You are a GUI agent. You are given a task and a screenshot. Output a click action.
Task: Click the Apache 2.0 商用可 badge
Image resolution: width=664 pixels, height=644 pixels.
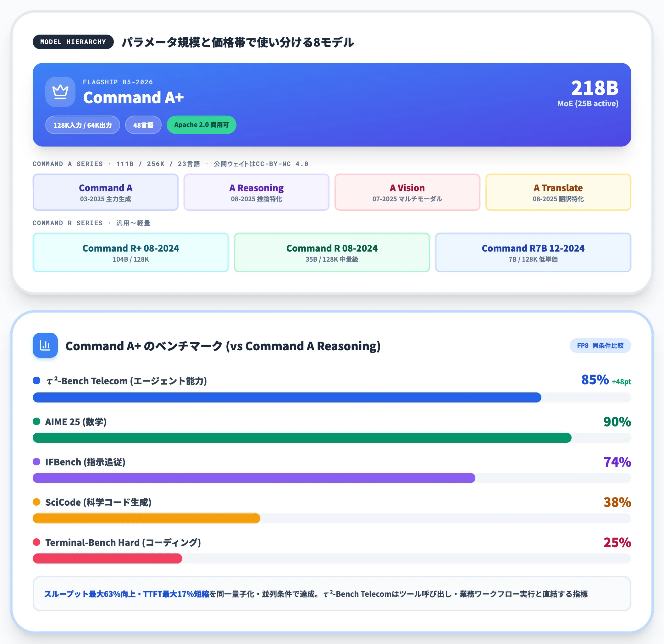(202, 125)
